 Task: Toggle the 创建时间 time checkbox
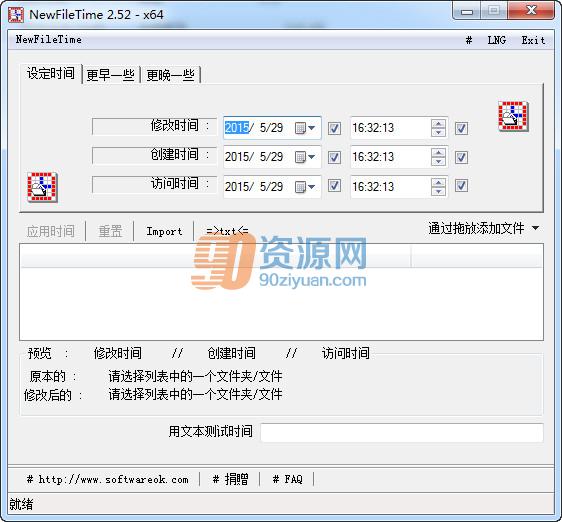point(461,157)
